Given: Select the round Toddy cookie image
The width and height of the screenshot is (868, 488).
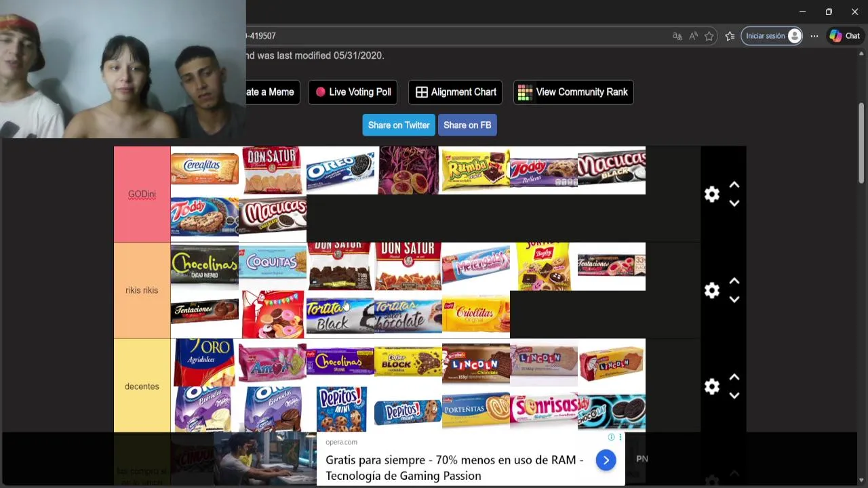Looking at the screenshot, I should tap(205, 218).
